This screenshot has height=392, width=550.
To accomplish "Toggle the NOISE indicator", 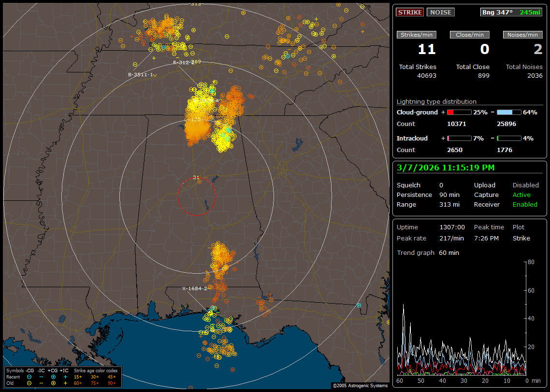I will [x=440, y=12].
